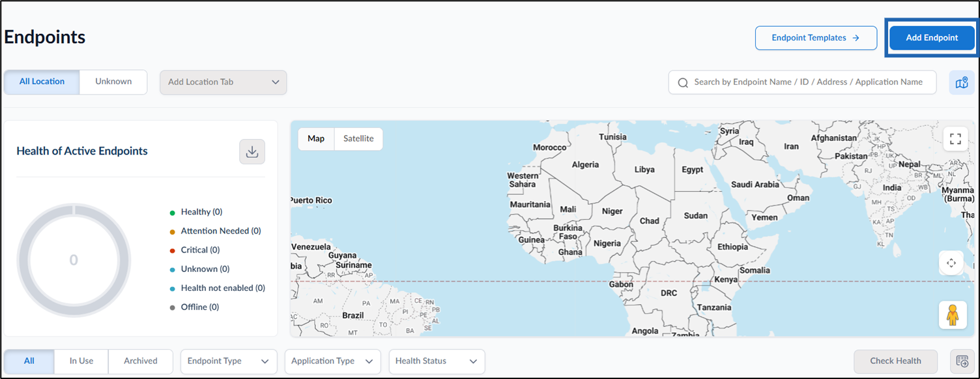
Task: Click the arrow on Endpoint Templates
Action: point(856,38)
